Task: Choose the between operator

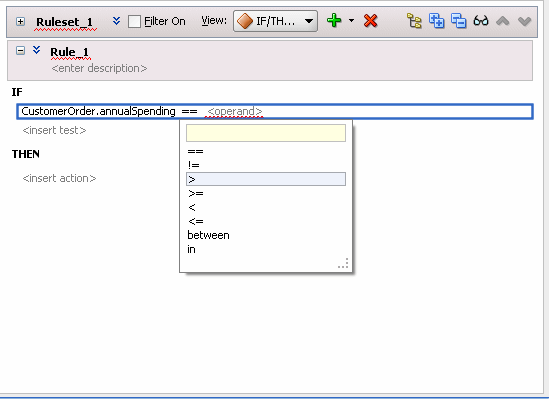Action: [x=208, y=235]
